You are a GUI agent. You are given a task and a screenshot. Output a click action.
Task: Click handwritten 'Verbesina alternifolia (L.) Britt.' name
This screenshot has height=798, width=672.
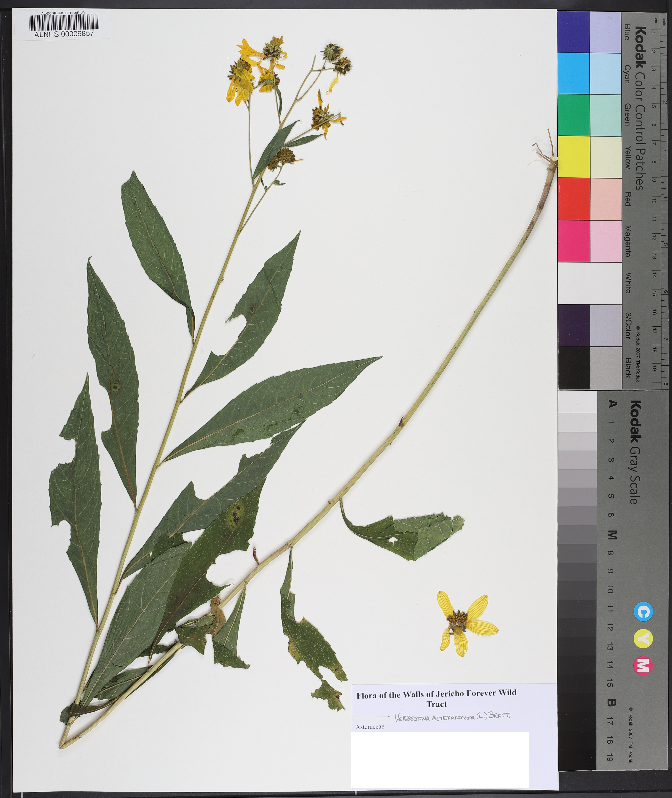tap(453, 718)
